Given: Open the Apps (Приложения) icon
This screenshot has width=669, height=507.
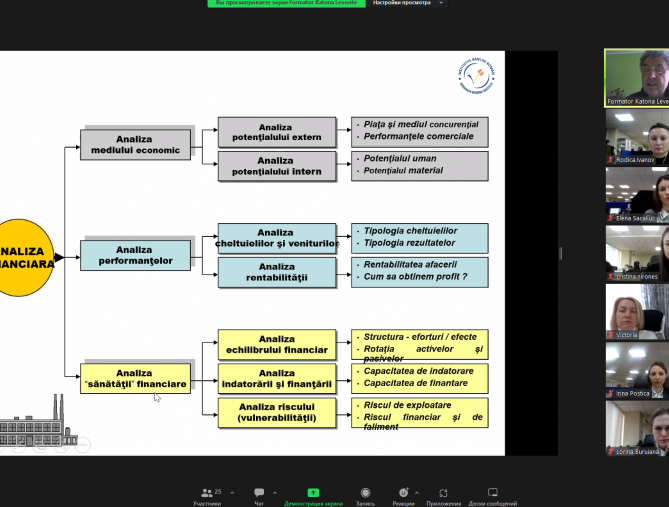Looking at the screenshot, I should coord(443,492).
